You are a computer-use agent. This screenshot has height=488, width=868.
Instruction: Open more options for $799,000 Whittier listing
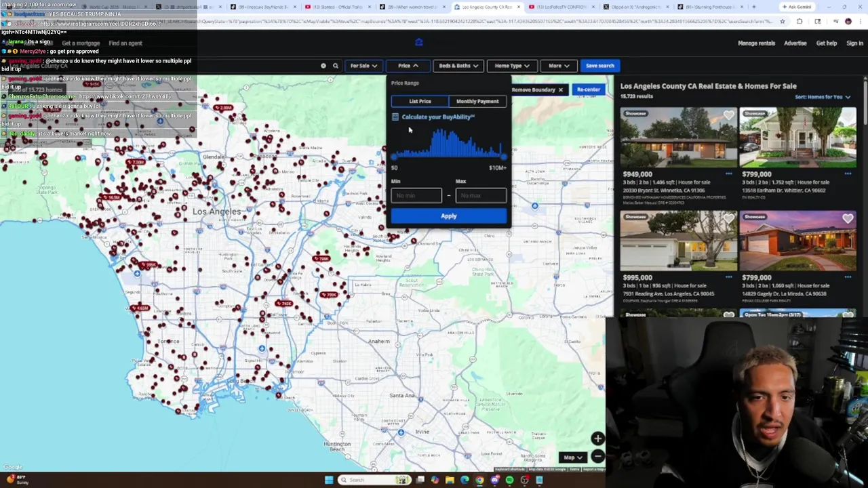pyautogui.click(x=848, y=174)
